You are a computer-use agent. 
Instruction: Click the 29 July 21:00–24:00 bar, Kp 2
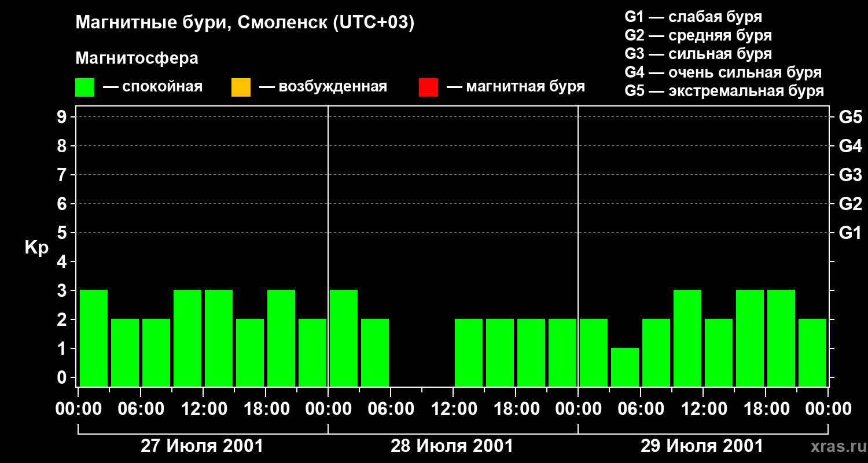point(812,352)
